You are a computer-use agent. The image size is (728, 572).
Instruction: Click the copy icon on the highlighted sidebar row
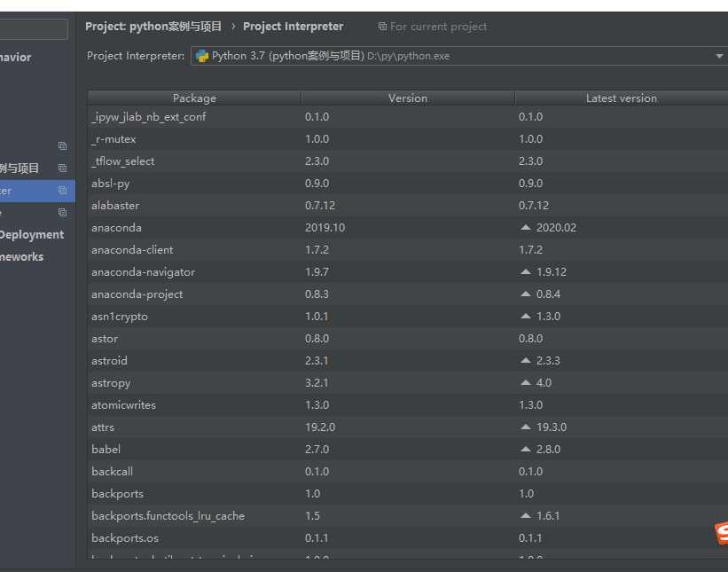click(62, 191)
